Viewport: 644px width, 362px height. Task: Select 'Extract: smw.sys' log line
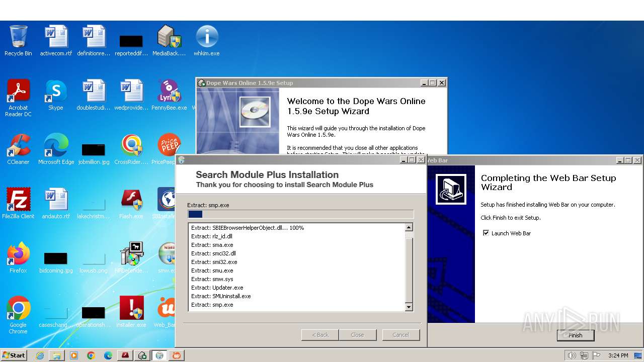coord(212,279)
